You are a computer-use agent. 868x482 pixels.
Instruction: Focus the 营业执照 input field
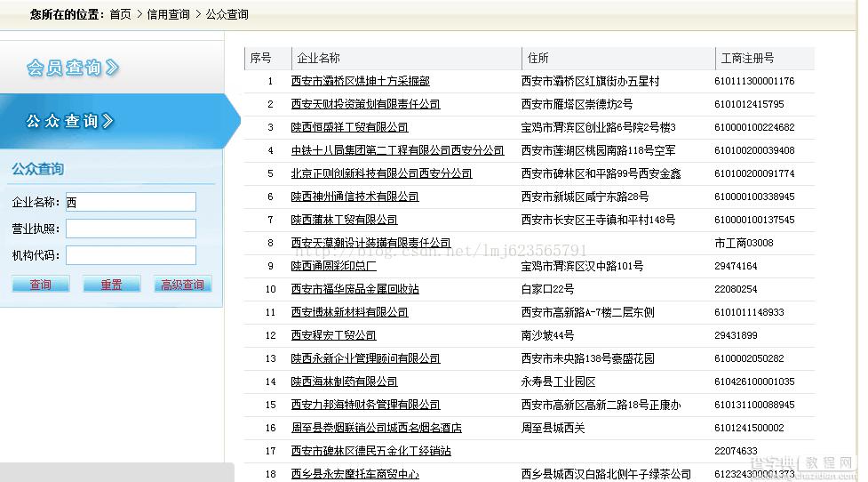coord(131,229)
